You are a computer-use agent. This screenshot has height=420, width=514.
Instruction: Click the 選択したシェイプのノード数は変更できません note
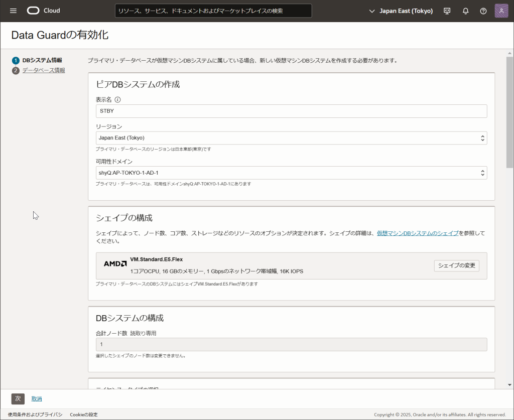pyautogui.click(x=141, y=356)
